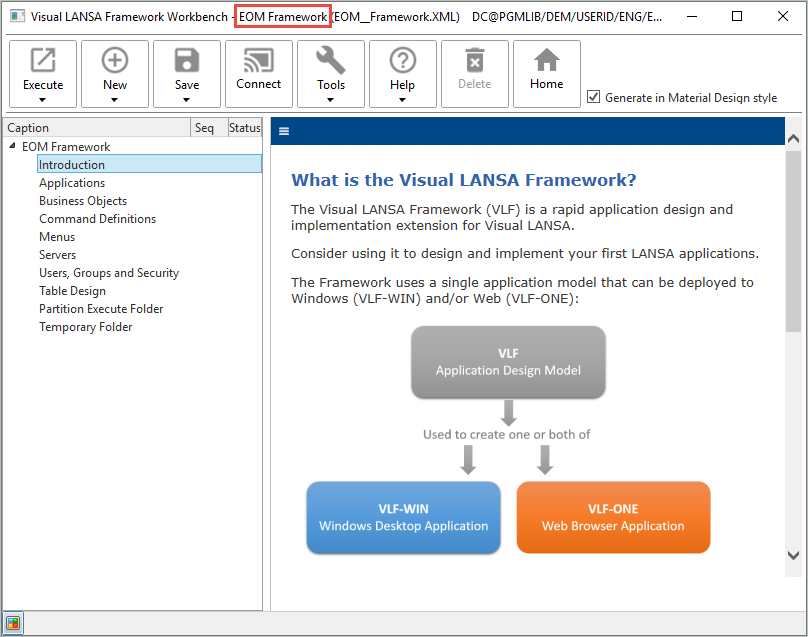The image size is (808, 637).
Task: Click the vertical scrollbar thumb
Action: [x=794, y=242]
